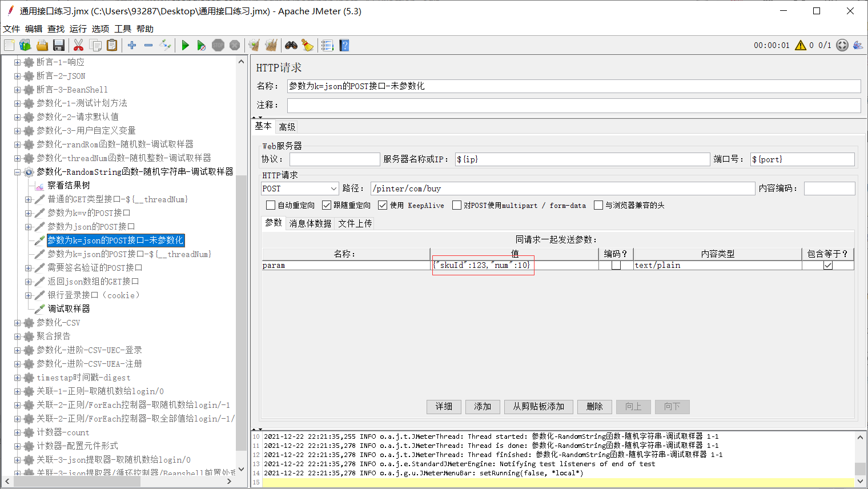This screenshot has width=868, height=489.
Task: Click the feather icon at toolbar right
Action: (x=858, y=45)
